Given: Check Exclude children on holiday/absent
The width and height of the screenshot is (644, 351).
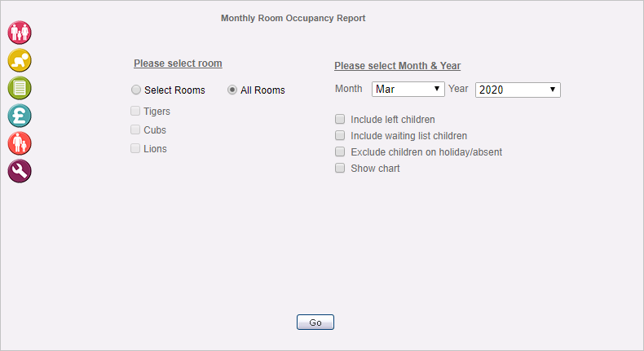Looking at the screenshot, I should click(340, 151).
